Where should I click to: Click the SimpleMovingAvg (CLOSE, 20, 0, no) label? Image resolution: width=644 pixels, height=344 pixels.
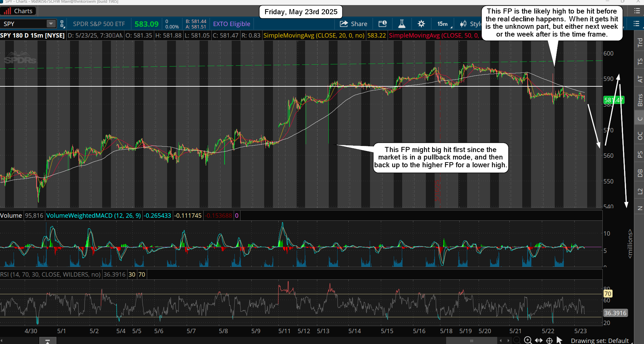pyautogui.click(x=314, y=36)
